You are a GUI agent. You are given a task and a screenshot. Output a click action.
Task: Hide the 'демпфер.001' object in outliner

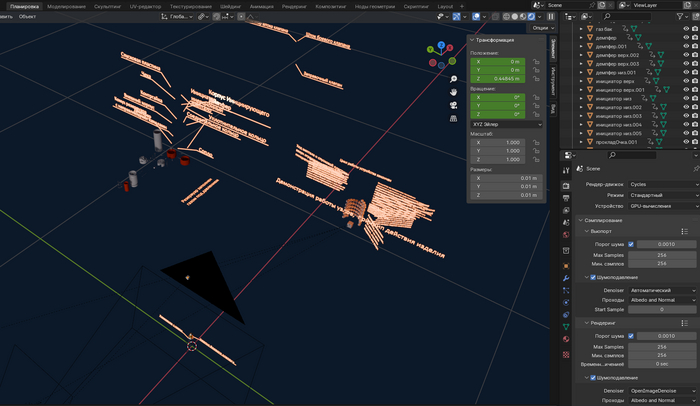(686, 46)
